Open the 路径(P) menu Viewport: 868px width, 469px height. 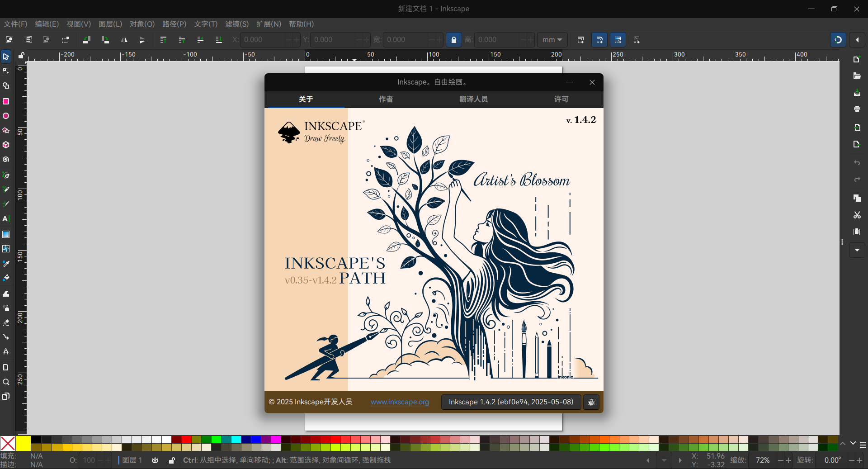[174, 24]
